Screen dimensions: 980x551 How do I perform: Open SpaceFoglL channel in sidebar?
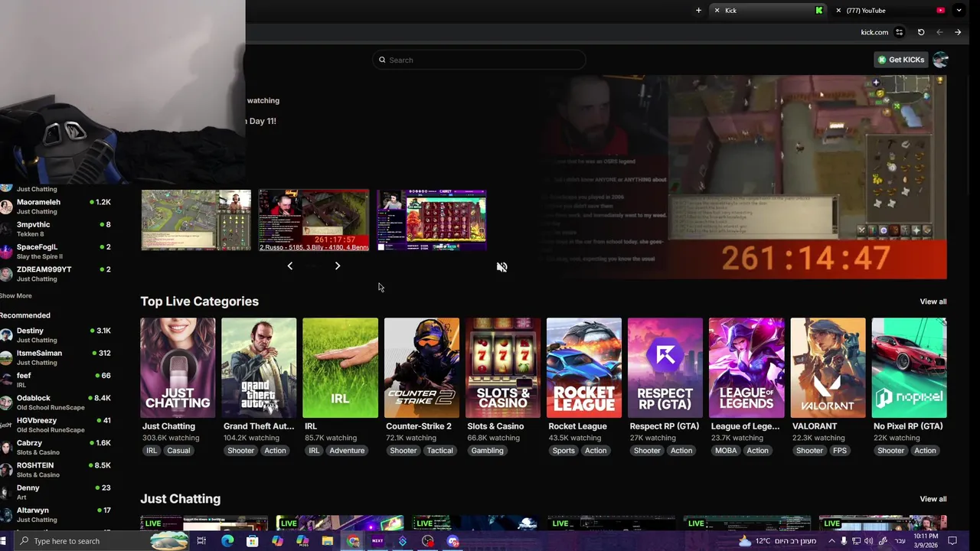coord(57,252)
